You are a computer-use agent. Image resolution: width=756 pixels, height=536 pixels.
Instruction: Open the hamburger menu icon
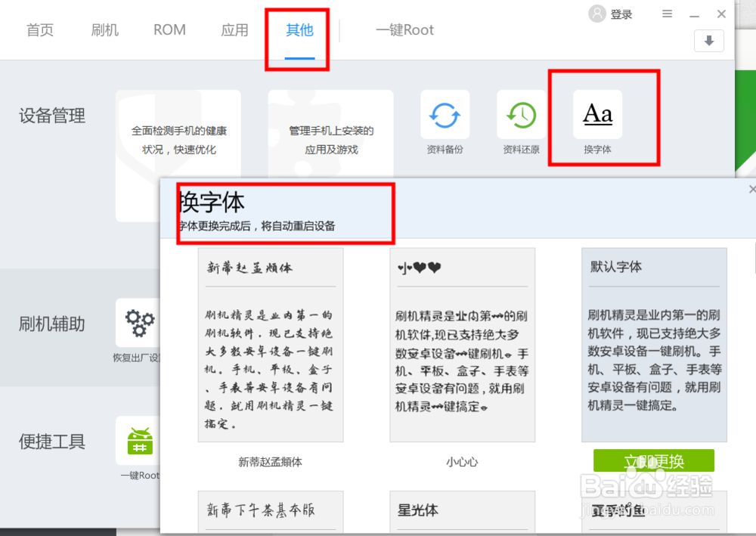pyautogui.click(x=668, y=14)
